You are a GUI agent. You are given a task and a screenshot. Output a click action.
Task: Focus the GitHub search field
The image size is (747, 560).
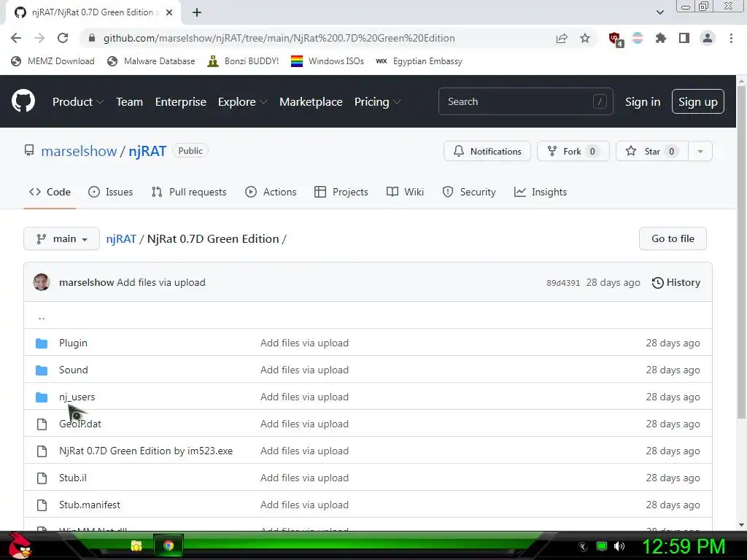pos(525,101)
